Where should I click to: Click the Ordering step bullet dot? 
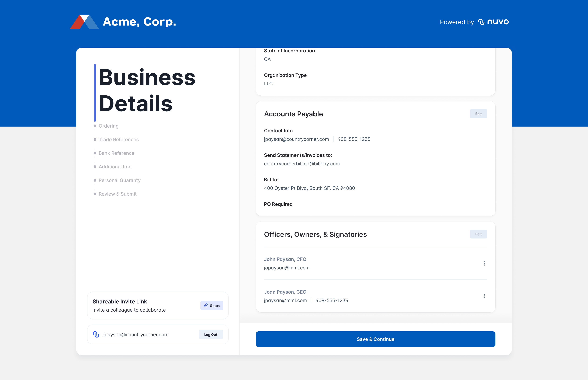[x=95, y=126]
